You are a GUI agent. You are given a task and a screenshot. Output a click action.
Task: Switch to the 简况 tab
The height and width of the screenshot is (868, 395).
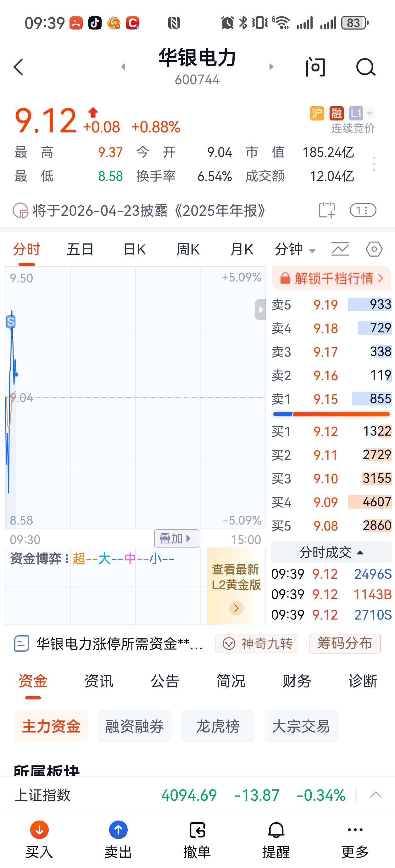pos(231,681)
